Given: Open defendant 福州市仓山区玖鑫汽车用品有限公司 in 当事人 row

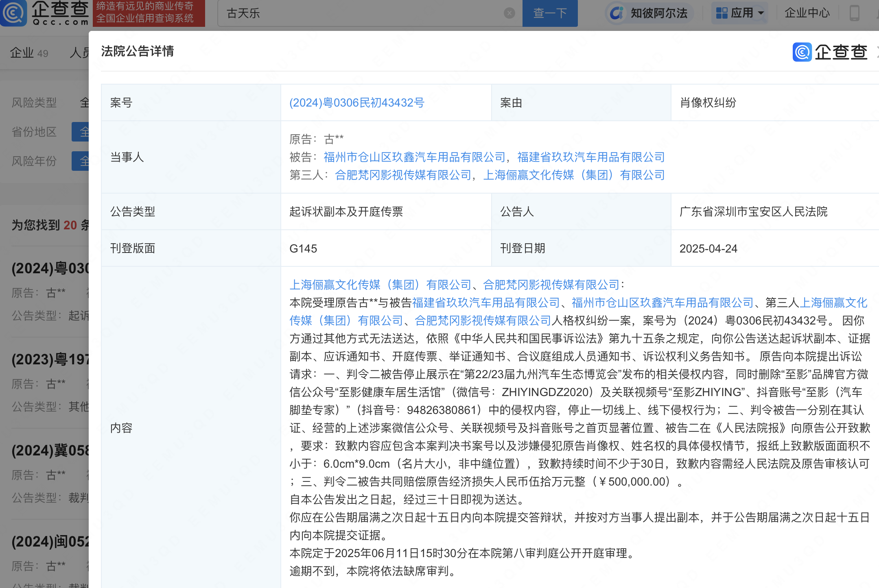Looking at the screenshot, I should coord(414,157).
